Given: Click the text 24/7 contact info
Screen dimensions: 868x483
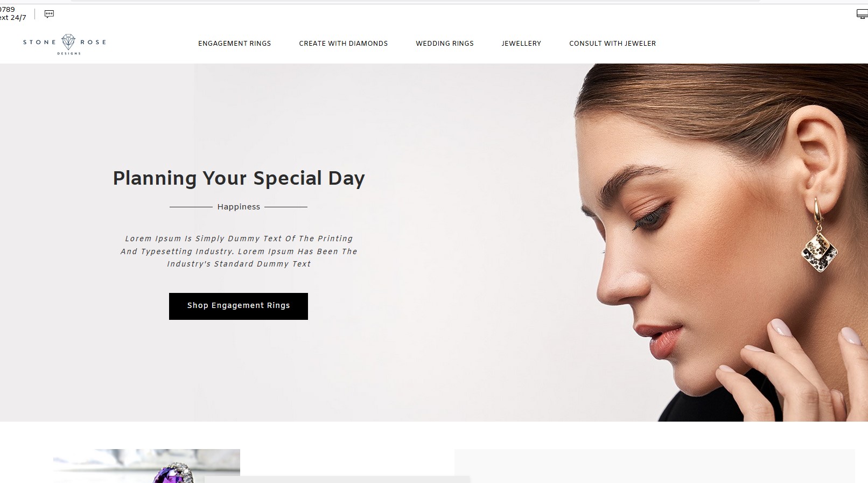Looking at the screenshot, I should 13,18.
